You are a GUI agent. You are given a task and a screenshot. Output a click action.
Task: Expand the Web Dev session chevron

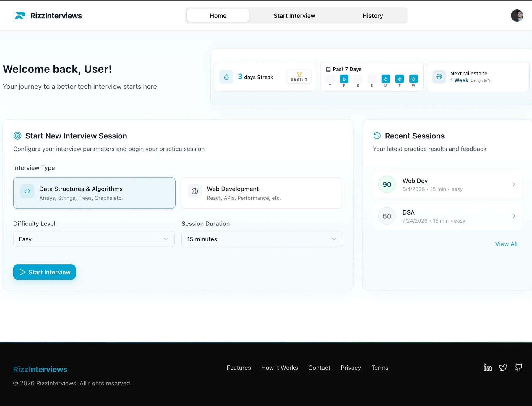(x=514, y=184)
